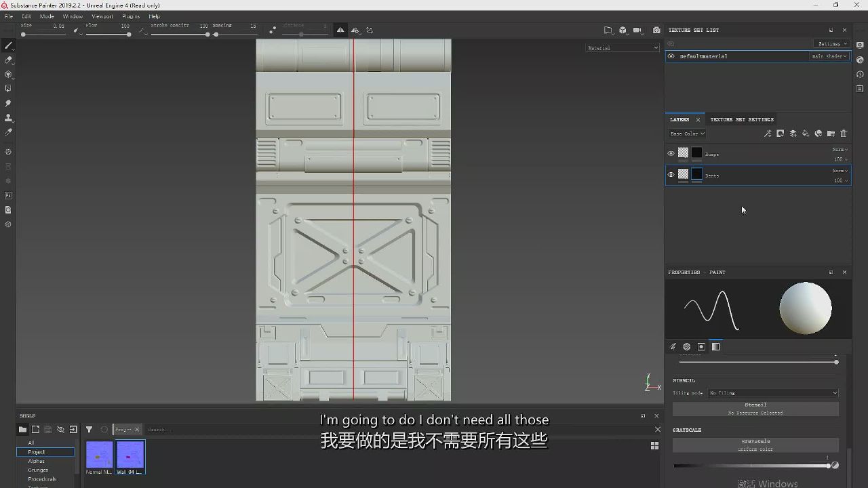Image resolution: width=868 pixels, height=488 pixels.
Task: Select the Grunges shelf category
Action: click(38, 470)
